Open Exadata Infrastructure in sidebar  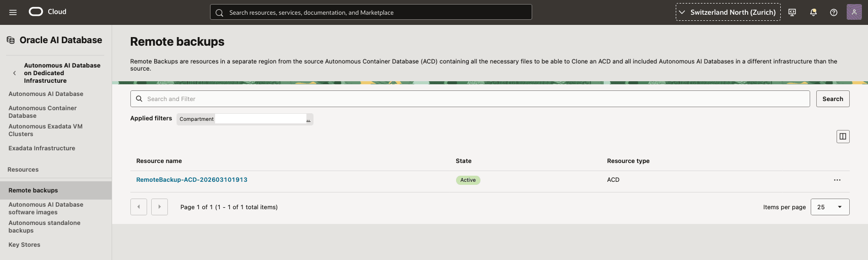(x=42, y=148)
